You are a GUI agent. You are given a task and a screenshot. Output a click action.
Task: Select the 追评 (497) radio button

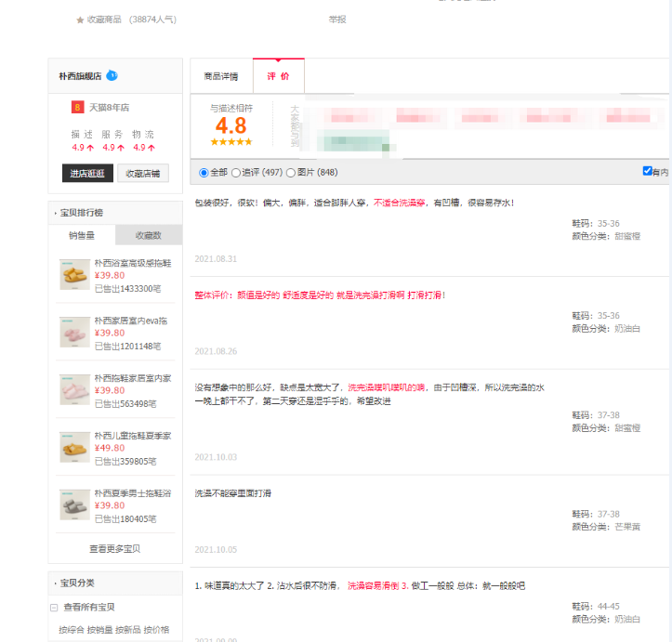(x=236, y=173)
